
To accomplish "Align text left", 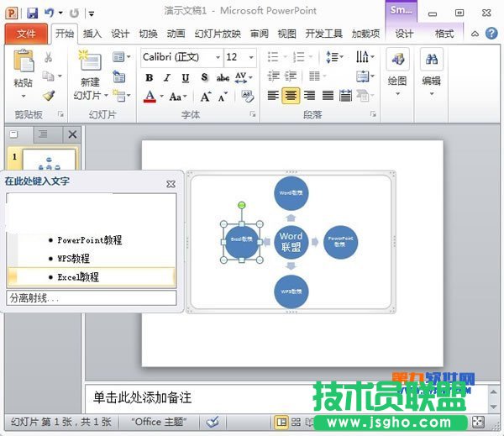I will point(273,96).
